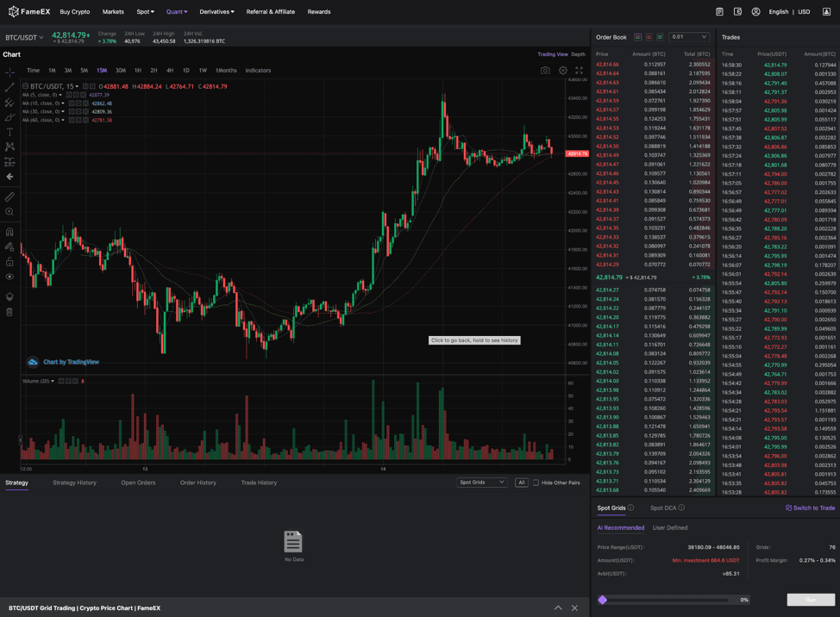This screenshot has height=617, width=840.
Task: Open the BTC/USDT pair selector dropdown
Action: pos(24,38)
